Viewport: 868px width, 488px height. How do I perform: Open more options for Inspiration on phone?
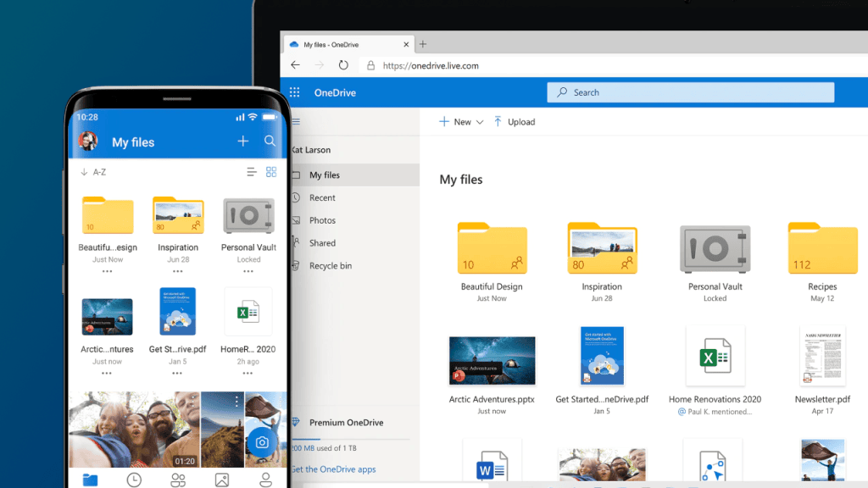(178, 271)
